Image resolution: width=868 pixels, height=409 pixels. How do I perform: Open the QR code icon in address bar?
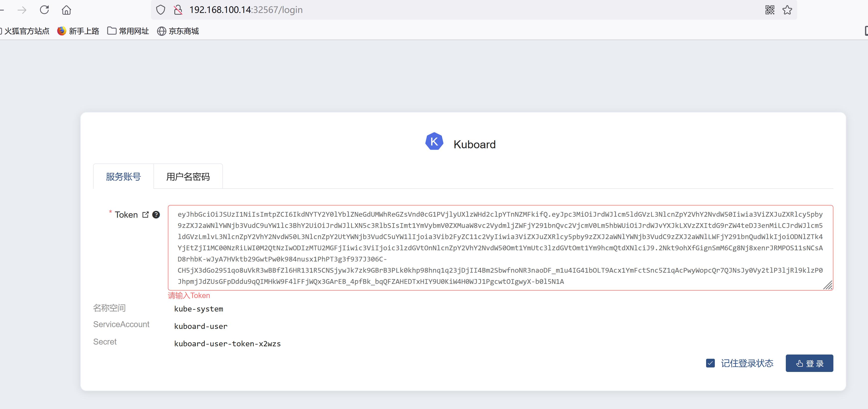pyautogui.click(x=770, y=10)
